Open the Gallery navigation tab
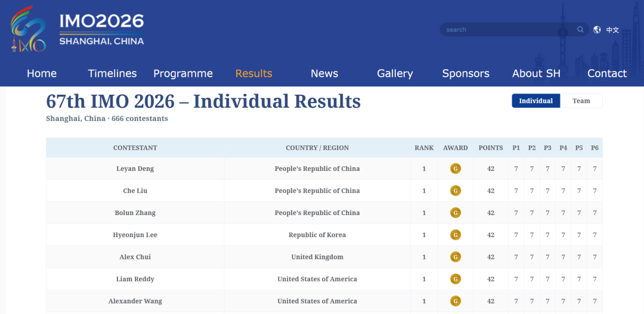The height and width of the screenshot is (314, 644). pyautogui.click(x=395, y=73)
